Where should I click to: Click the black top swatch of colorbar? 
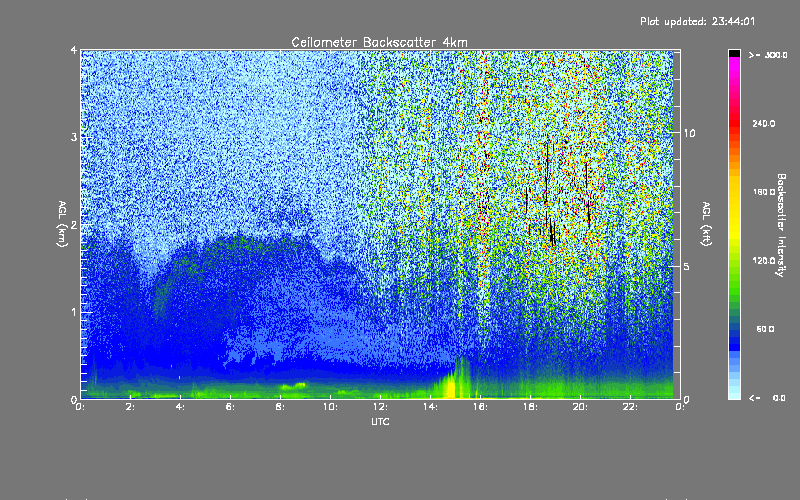(734, 53)
